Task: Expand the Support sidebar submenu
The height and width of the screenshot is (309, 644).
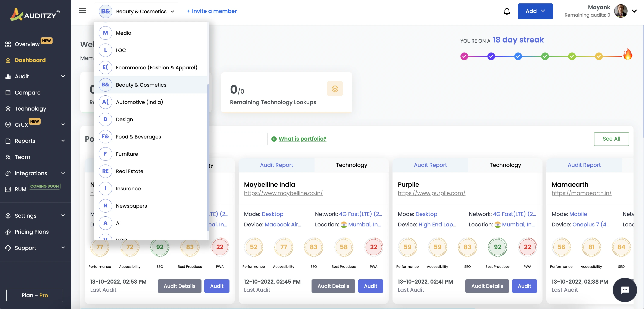Action: [63, 248]
